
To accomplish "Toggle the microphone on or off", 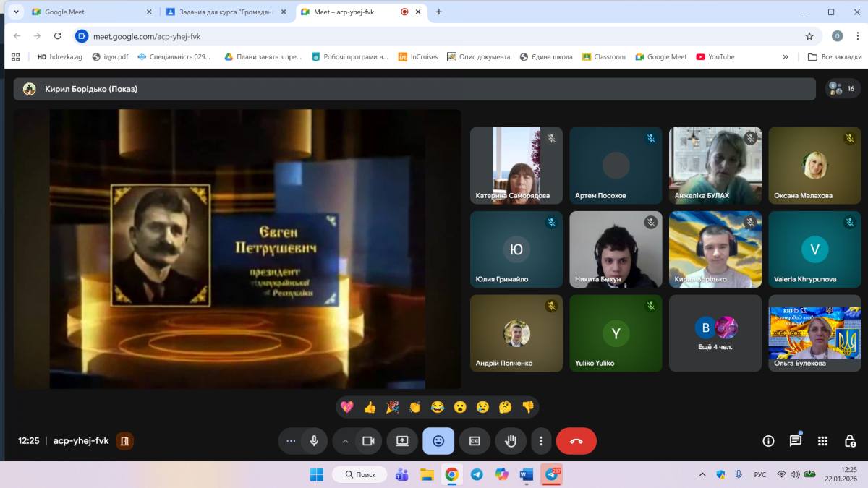I will click(x=314, y=441).
